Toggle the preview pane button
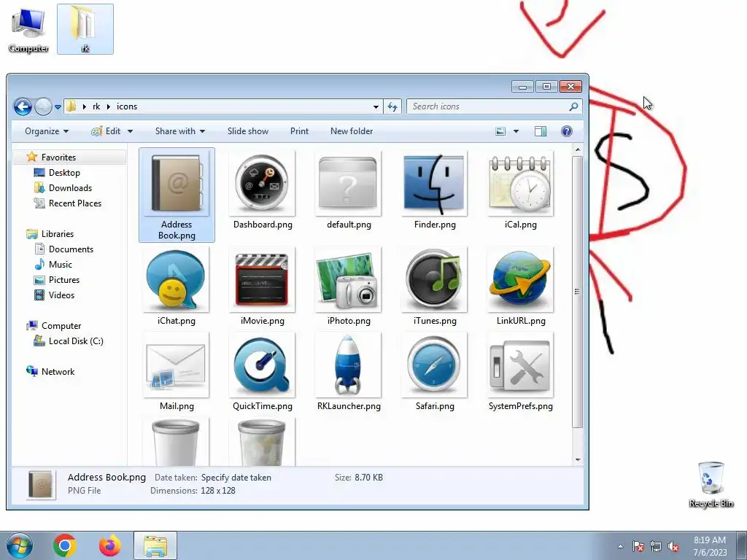Screen dimensions: 747x560 541,131
